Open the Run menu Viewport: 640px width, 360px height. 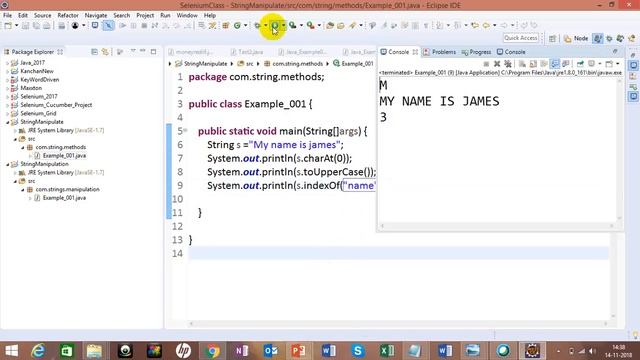165,15
